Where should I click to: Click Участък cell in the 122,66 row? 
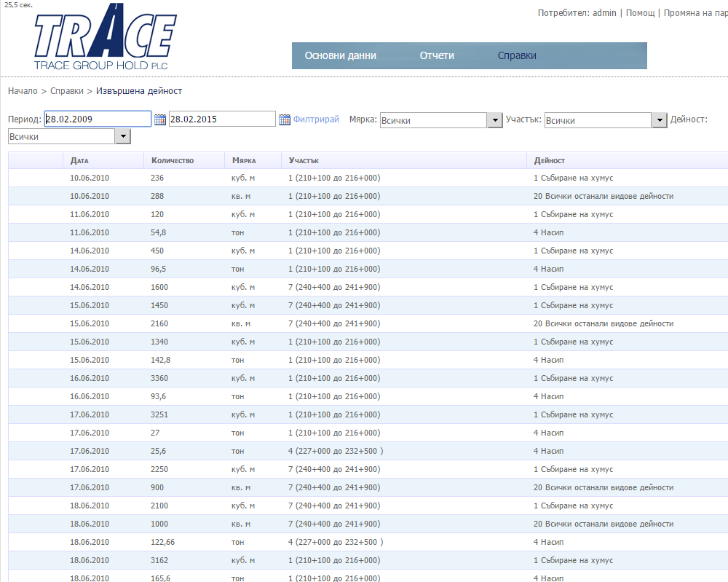(336, 542)
